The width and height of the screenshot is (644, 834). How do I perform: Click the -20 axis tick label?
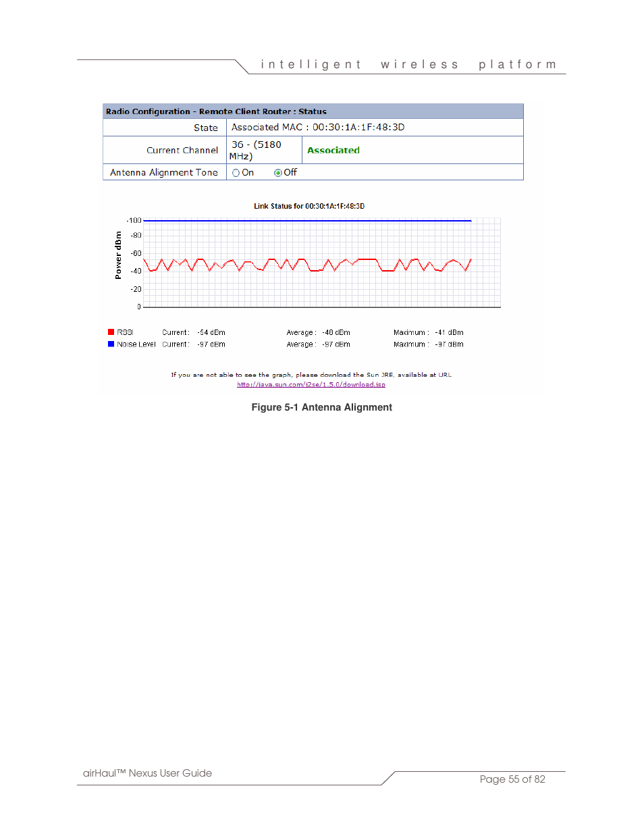pos(136,289)
